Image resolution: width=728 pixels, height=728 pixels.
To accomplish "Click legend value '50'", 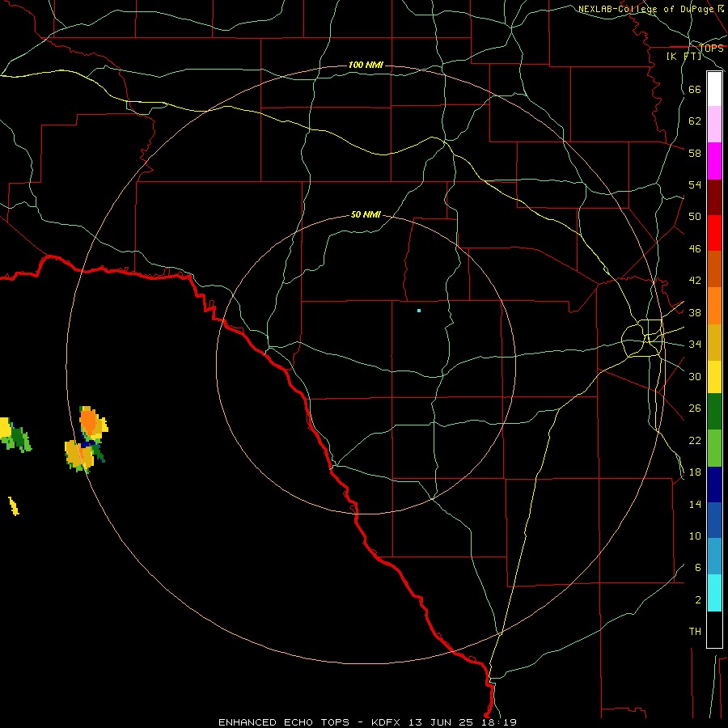I will pyautogui.click(x=695, y=217).
